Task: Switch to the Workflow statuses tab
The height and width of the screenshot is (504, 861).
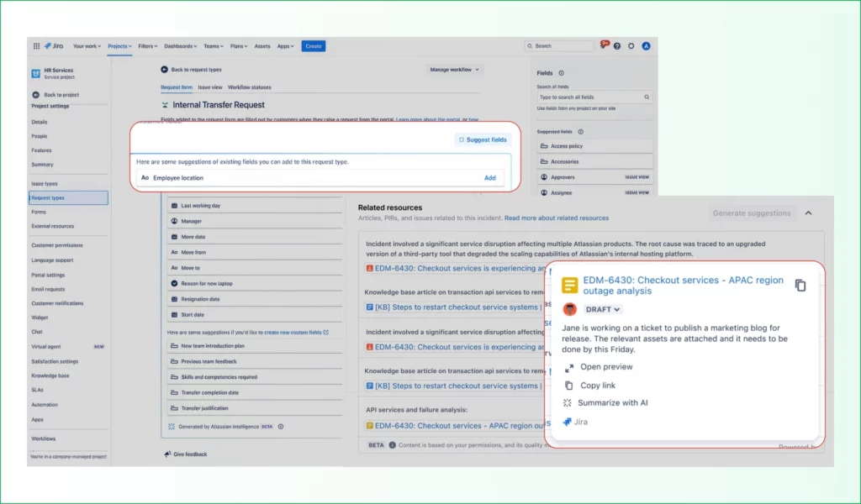Action: (x=249, y=87)
